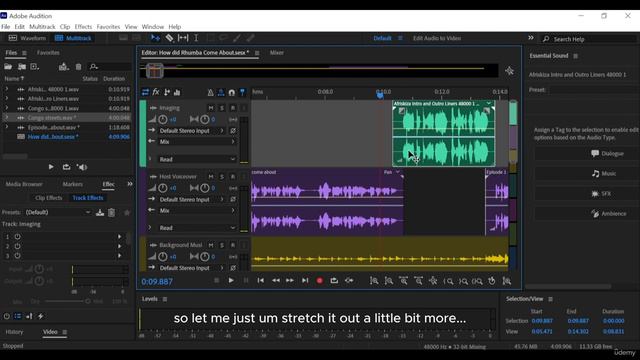Assign the Dialogue audio type
Viewport: 640px width, 360px height.
(x=587, y=153)
